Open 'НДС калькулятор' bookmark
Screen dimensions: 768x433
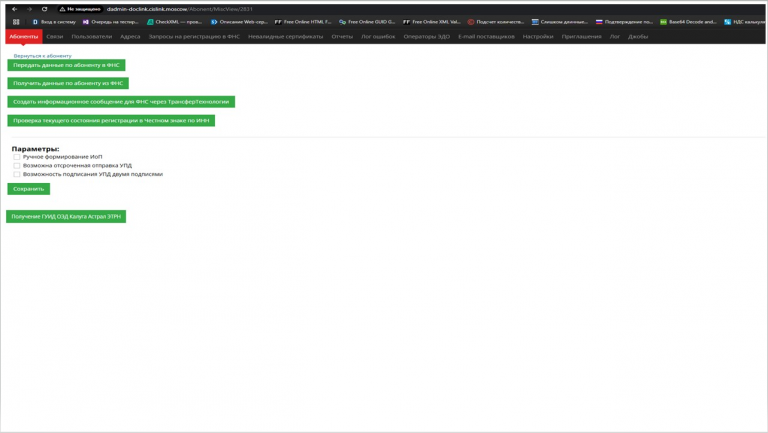coord(744,22)
